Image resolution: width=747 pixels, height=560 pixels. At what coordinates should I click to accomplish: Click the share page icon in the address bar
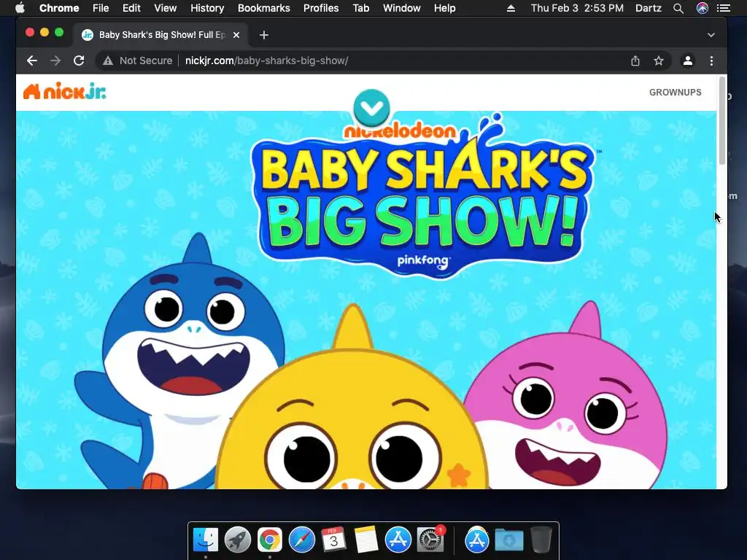[635, 61]
